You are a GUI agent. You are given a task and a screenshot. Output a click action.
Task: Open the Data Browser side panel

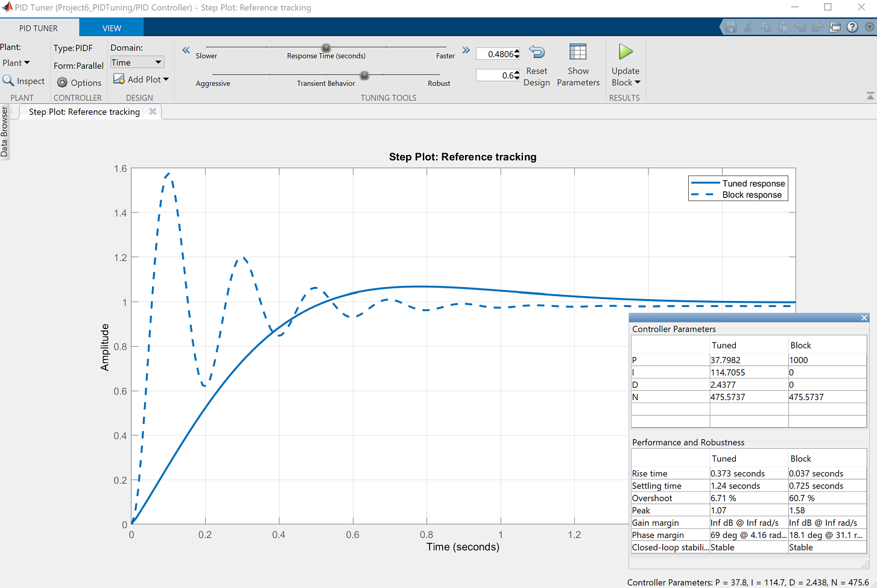[4, 132]
